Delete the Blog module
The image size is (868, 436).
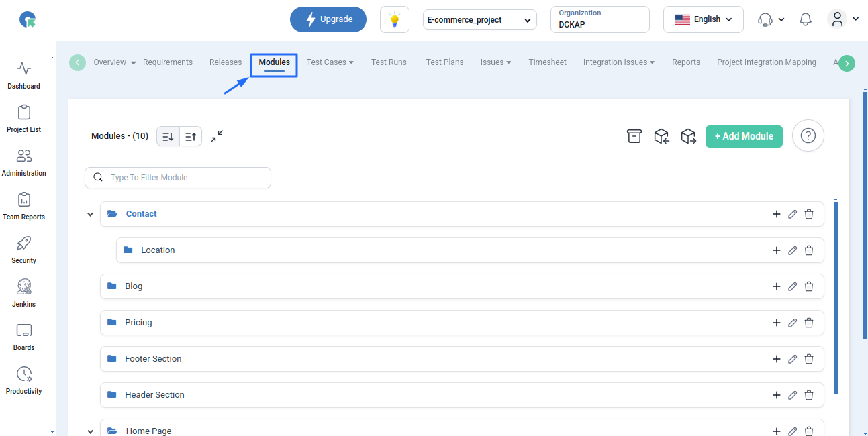pyautogui.click(x=809, y=286)
